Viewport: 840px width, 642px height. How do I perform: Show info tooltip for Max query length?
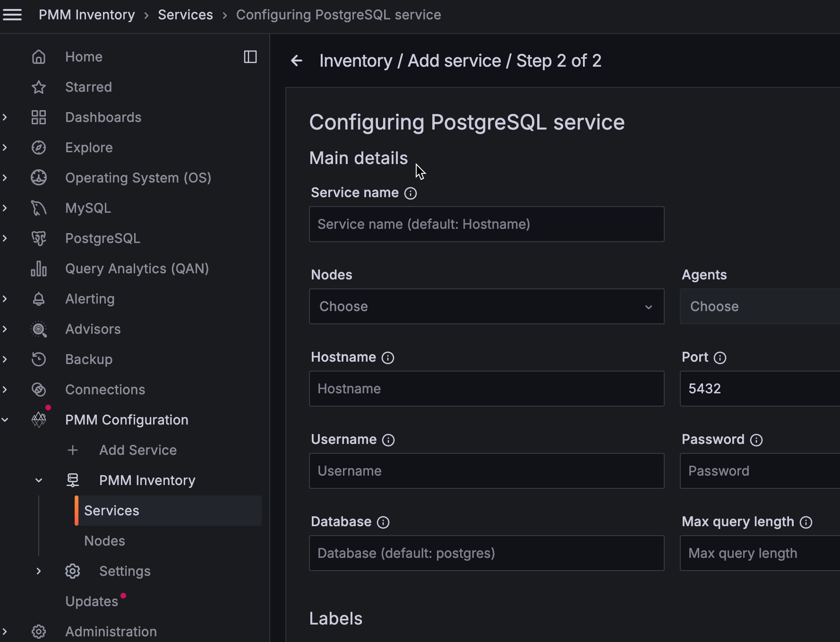coord(806,522)
